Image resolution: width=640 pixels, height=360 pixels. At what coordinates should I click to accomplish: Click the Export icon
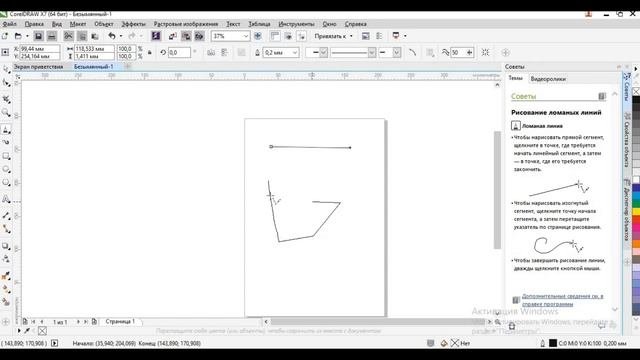tap(186, 36)
